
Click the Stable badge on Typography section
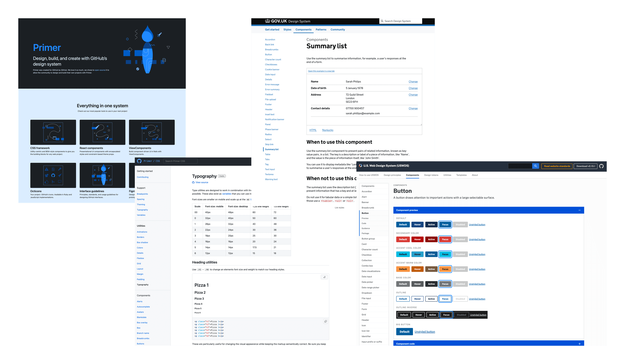(222, 176)
